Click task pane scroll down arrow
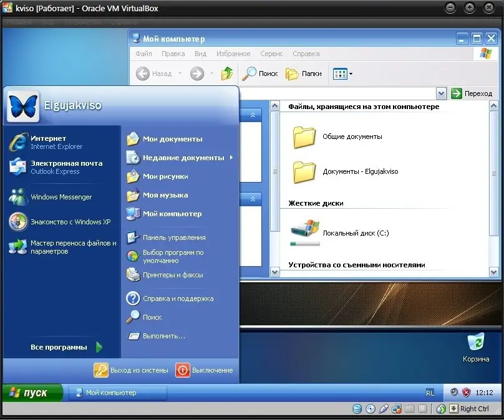 point(275,272)
